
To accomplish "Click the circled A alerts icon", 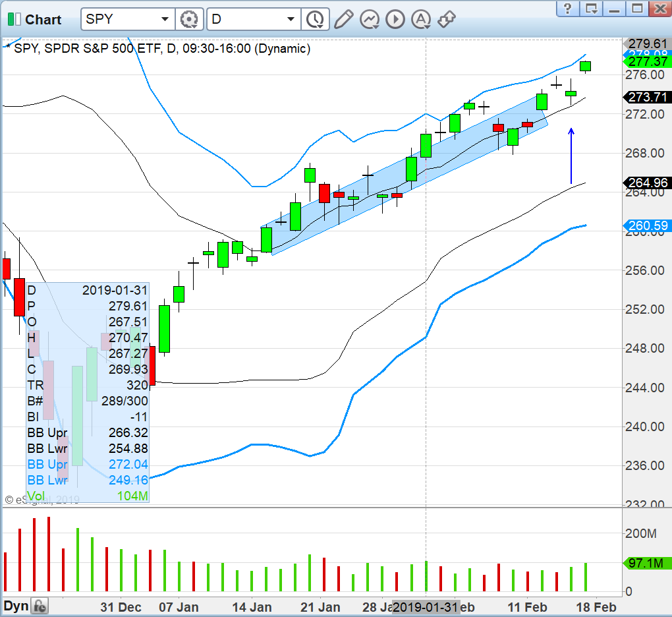I will 421,19.
